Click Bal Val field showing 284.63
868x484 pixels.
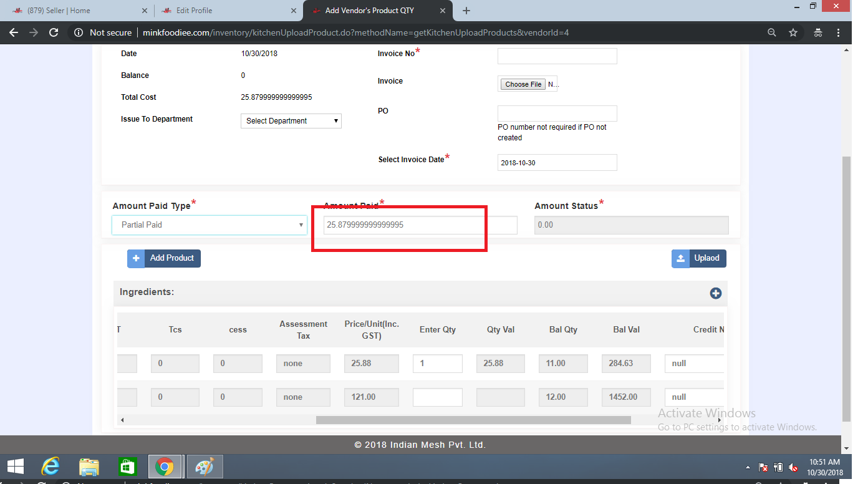626,364
